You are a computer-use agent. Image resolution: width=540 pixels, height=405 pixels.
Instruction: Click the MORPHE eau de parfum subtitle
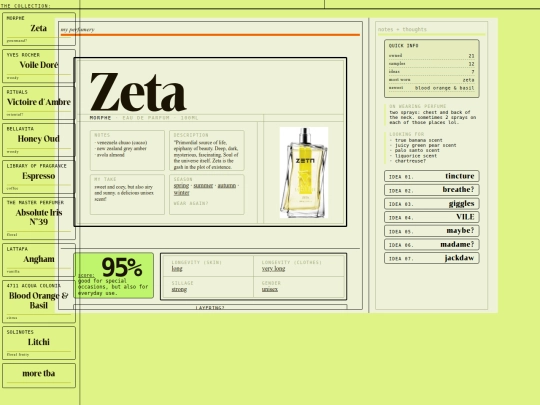144,118
